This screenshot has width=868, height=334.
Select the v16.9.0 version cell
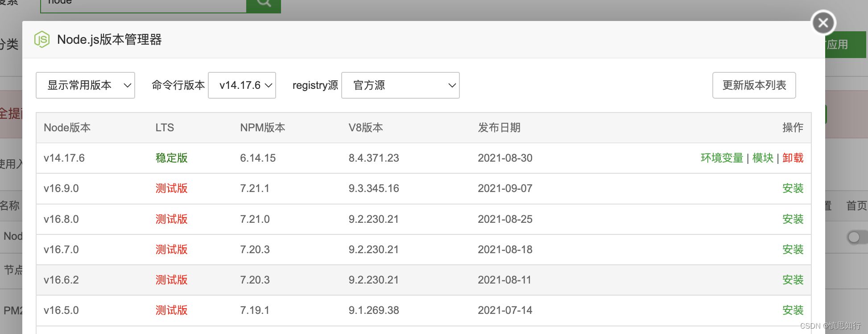tap(61, 188)
